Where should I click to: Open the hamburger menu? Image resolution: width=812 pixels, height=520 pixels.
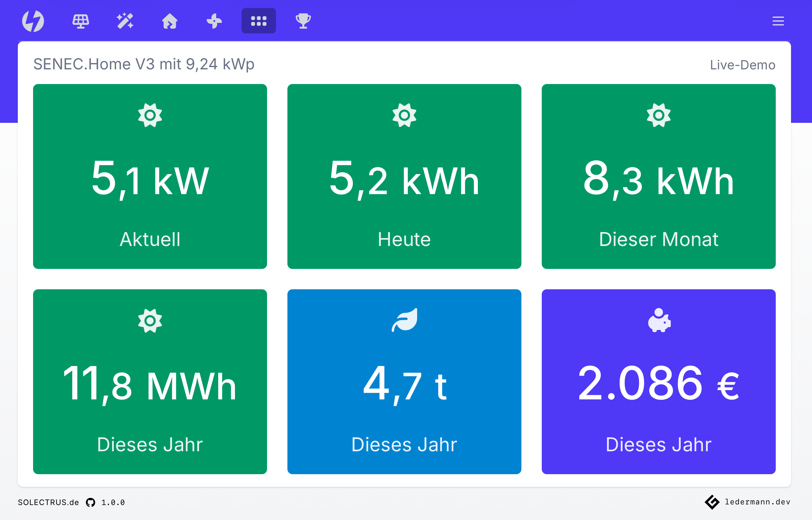tap(778, 21)
